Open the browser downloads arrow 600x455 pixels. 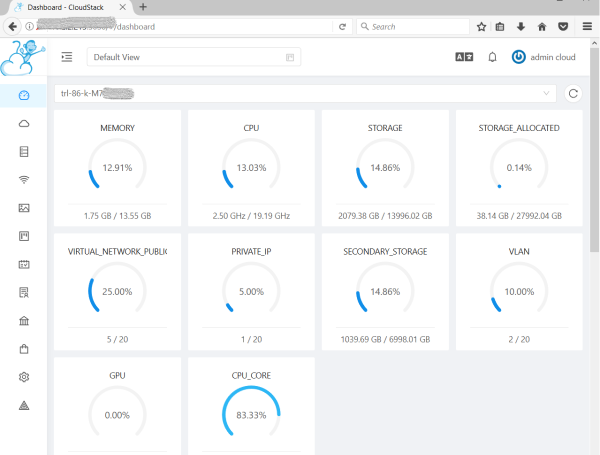(521, 27)
